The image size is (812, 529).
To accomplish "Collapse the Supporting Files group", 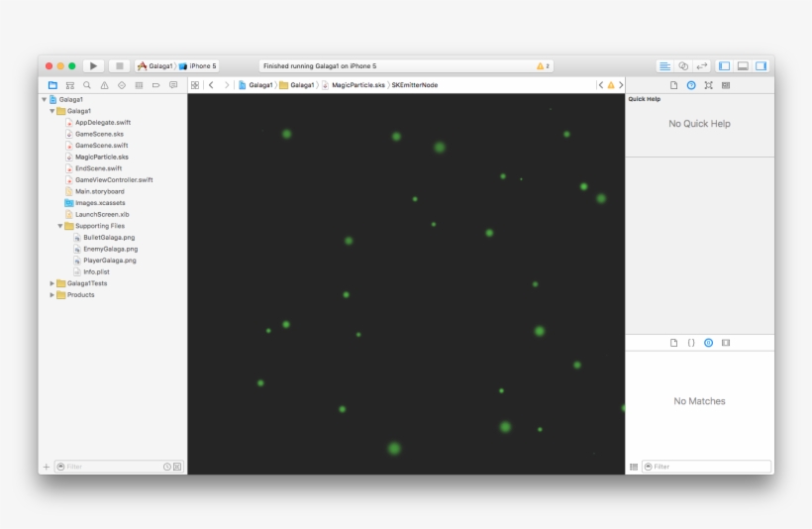I will [60, 226].
